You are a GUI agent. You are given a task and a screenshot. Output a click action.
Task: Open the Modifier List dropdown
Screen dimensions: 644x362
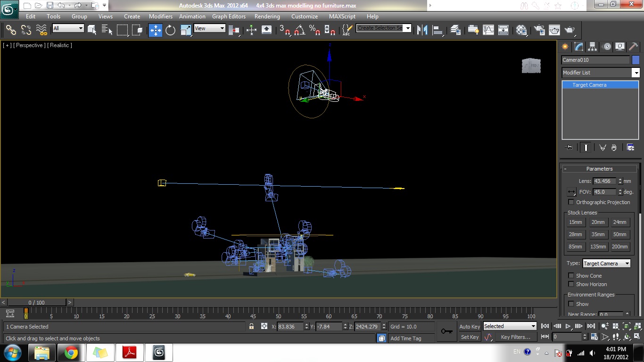point(601,73)
